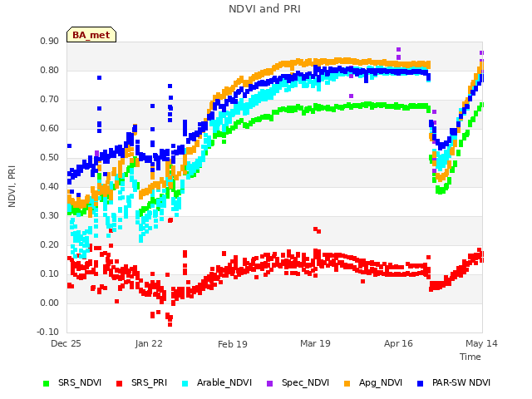Click the BA_met label tag
Screen dimensions: 532x399
click(91, 35)
